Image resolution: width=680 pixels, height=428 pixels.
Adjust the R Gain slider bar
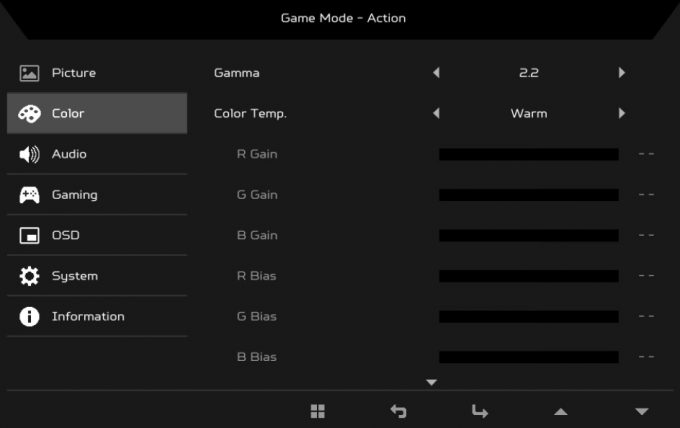528,154
